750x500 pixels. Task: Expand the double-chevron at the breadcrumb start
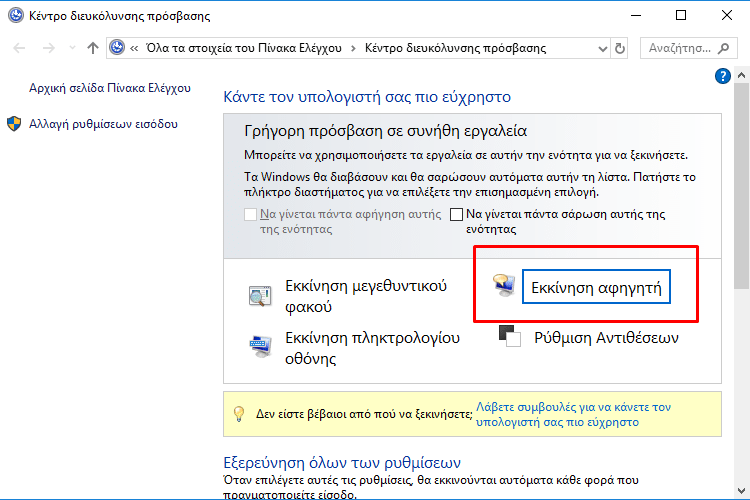133,48
